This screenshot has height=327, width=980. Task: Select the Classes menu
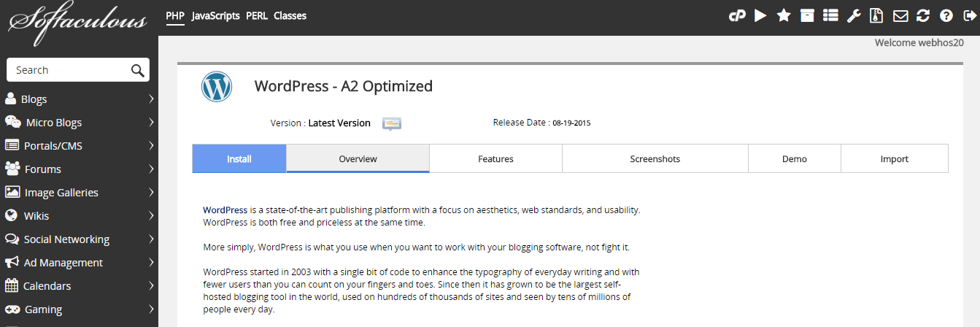[x=290, y=15]
